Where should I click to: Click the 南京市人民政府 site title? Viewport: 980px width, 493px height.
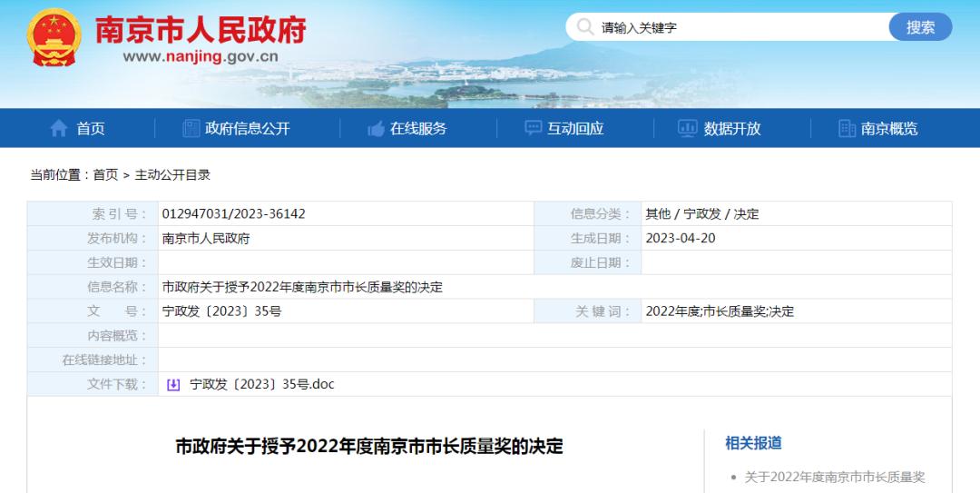tap(201, 29)
